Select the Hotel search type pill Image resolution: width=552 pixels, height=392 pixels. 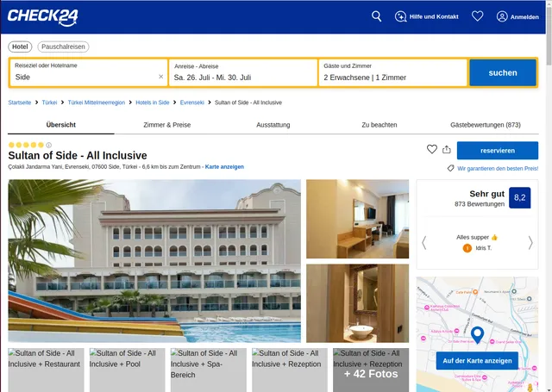20,47
